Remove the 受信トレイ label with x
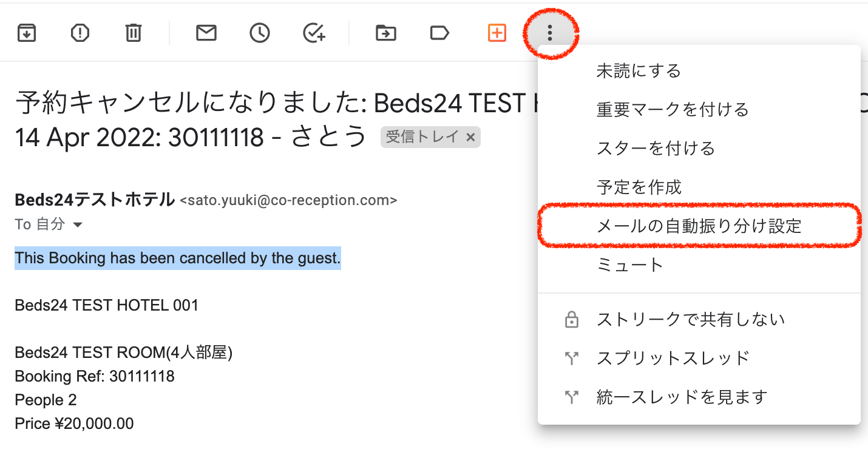 (x=470, y=138)
